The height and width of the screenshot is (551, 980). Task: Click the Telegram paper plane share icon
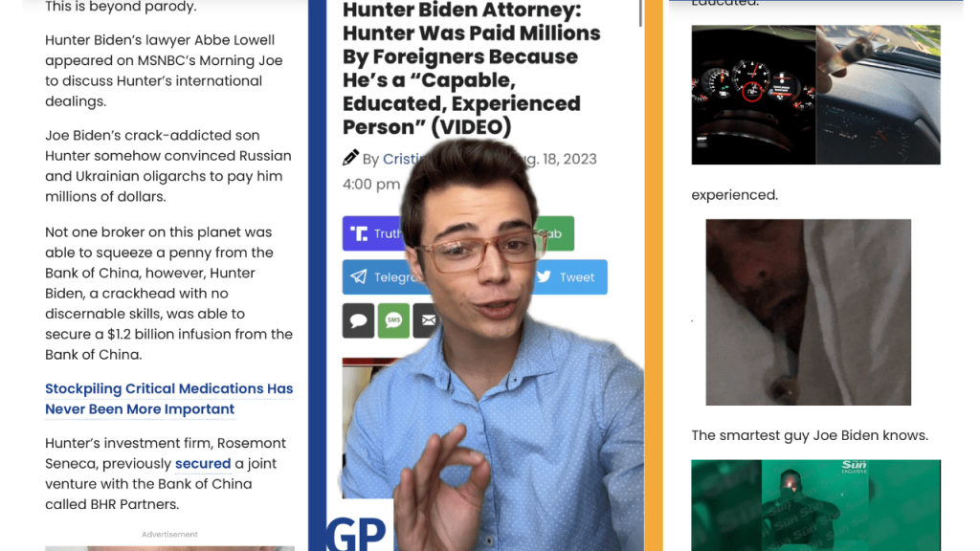click(359, 276)
